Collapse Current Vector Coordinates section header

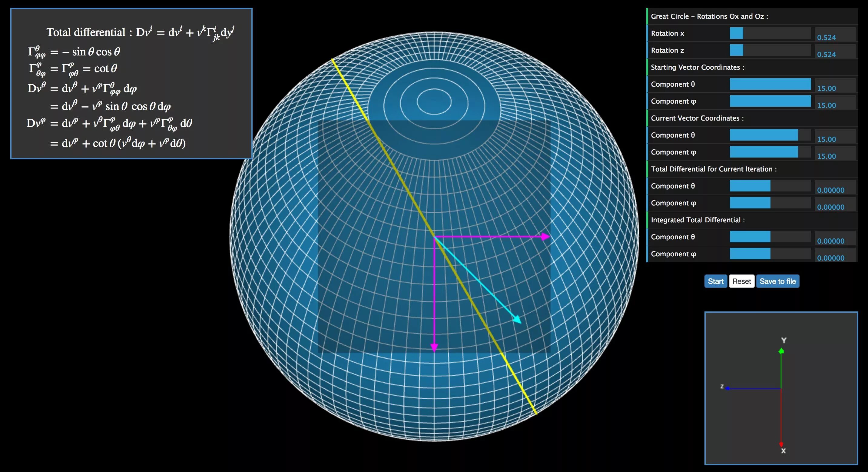[697, 118]
